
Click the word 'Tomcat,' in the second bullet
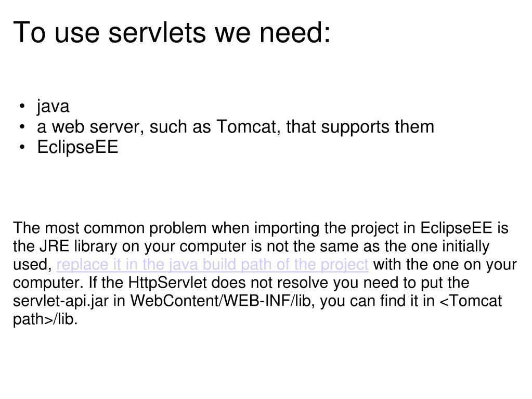249,127
